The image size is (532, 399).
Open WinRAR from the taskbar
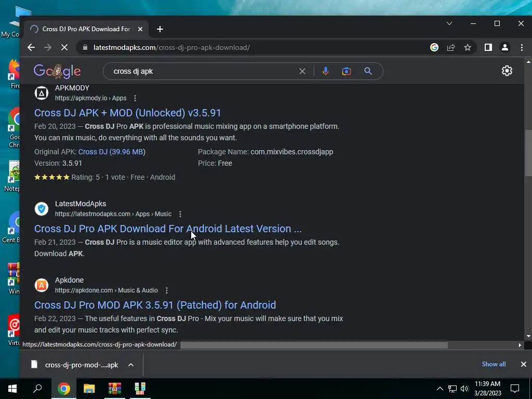(115, 389)
